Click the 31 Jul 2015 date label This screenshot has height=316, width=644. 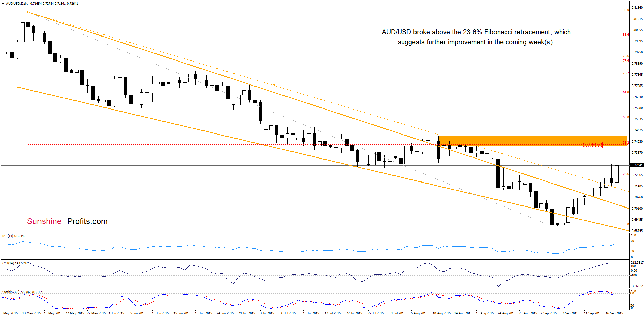click(398, 313)
